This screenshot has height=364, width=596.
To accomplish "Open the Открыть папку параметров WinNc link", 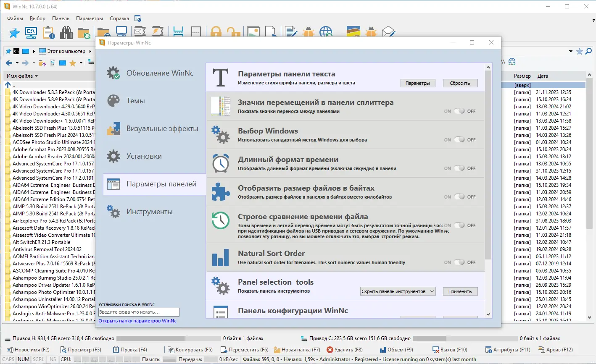I will (137, 321).
